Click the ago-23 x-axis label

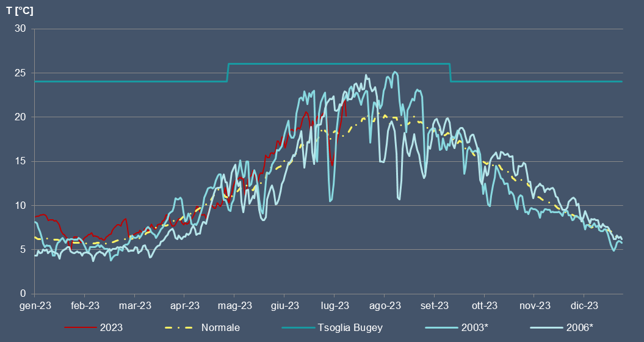[x=385, y=306]
